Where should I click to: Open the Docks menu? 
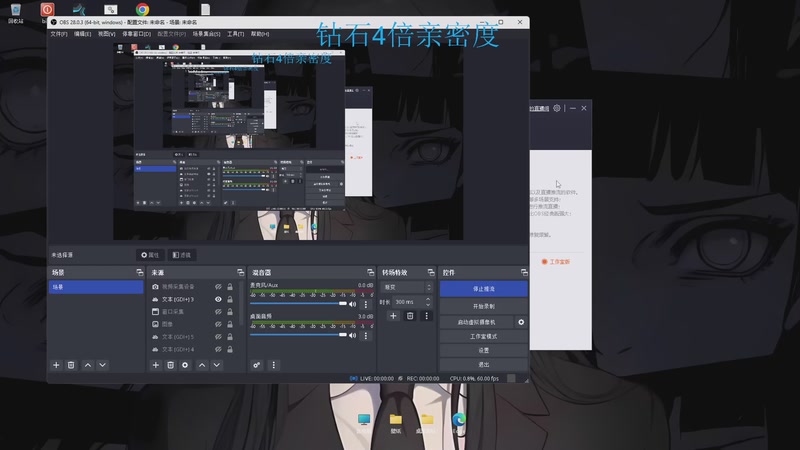[x=136, y=34]
